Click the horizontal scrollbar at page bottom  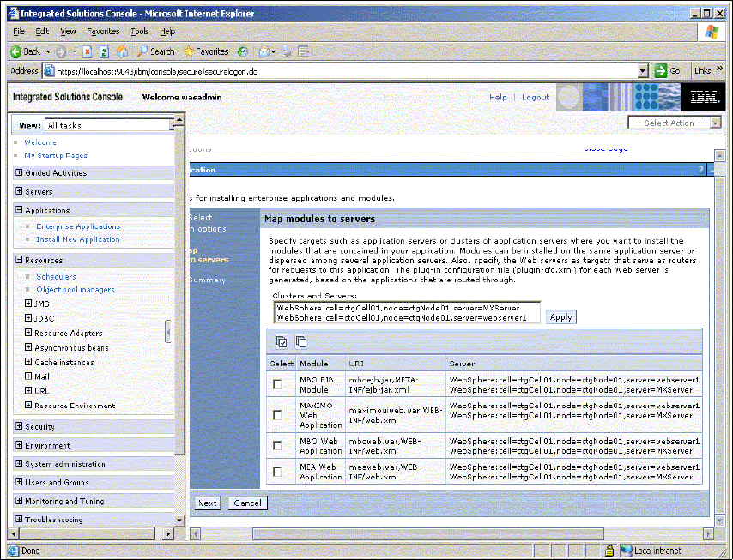pos(429,533)
